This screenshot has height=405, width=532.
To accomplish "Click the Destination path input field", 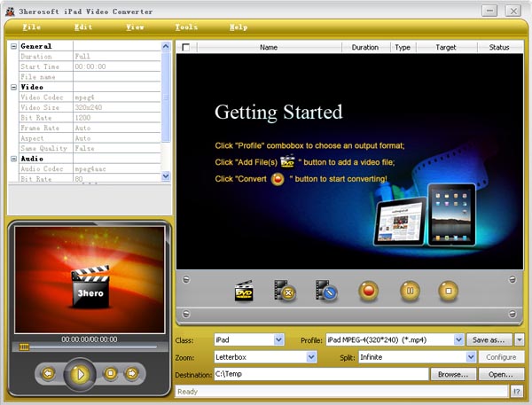I will tap(321, 374).
